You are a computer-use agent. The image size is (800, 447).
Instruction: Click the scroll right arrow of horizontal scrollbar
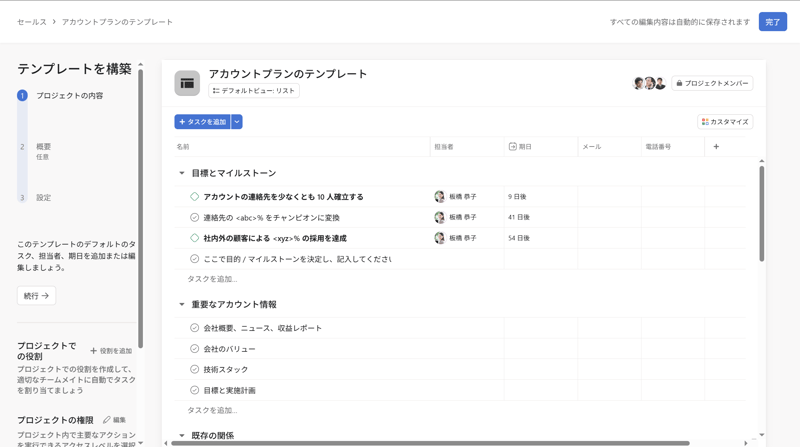745,443
